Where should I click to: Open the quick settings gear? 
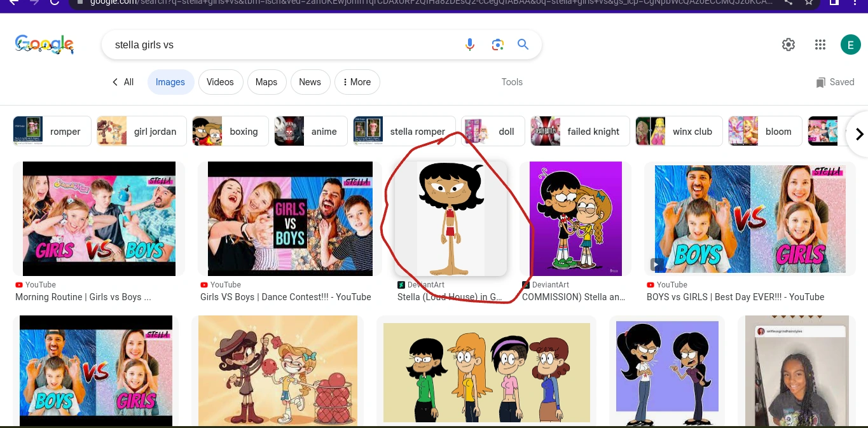coord(788,45)
